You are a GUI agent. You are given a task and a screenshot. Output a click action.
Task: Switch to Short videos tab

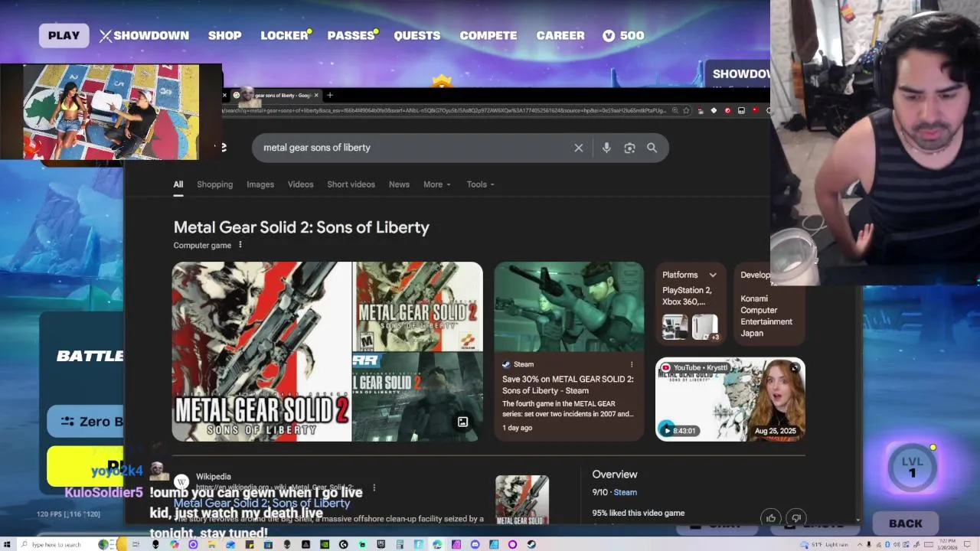click(351, 184)
